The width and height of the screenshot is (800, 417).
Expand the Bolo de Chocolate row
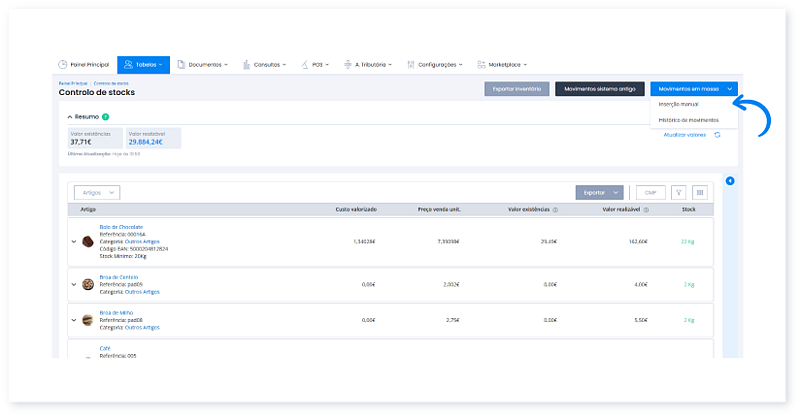coord(74,242)
